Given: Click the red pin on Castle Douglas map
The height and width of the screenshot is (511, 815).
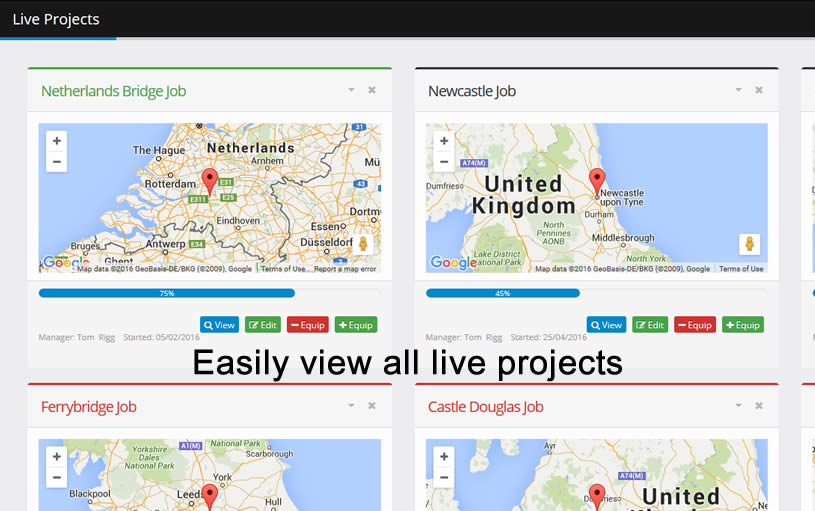Looking at the screenshot, I should [597, 496].
